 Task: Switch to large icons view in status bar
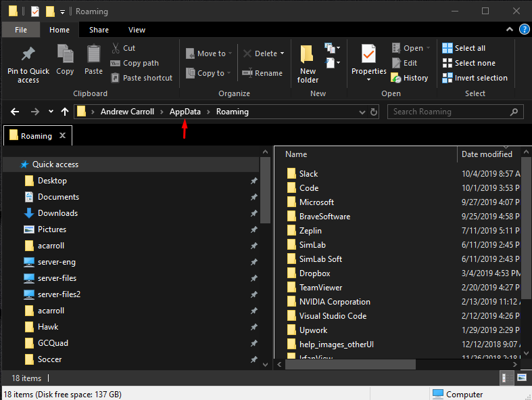pyautogui.click(x=521, y=378)
